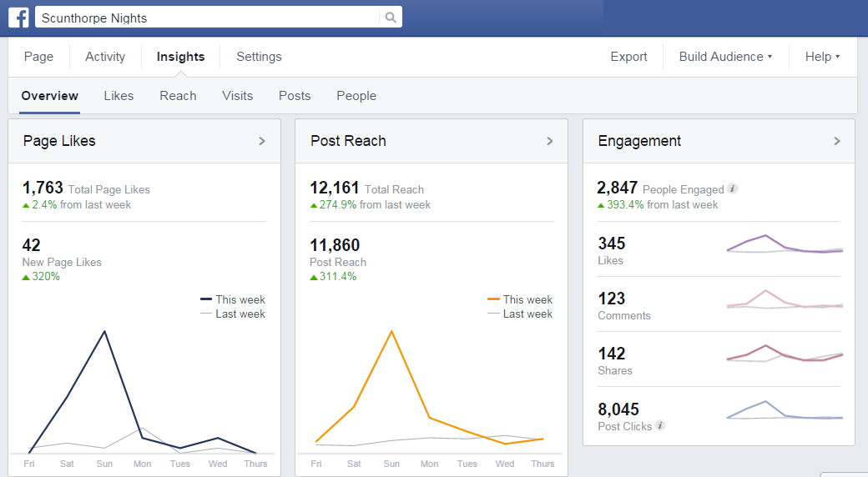Click info icon next to Post Clicks
The height and width of the screenshot is (477, 868).
660,425
